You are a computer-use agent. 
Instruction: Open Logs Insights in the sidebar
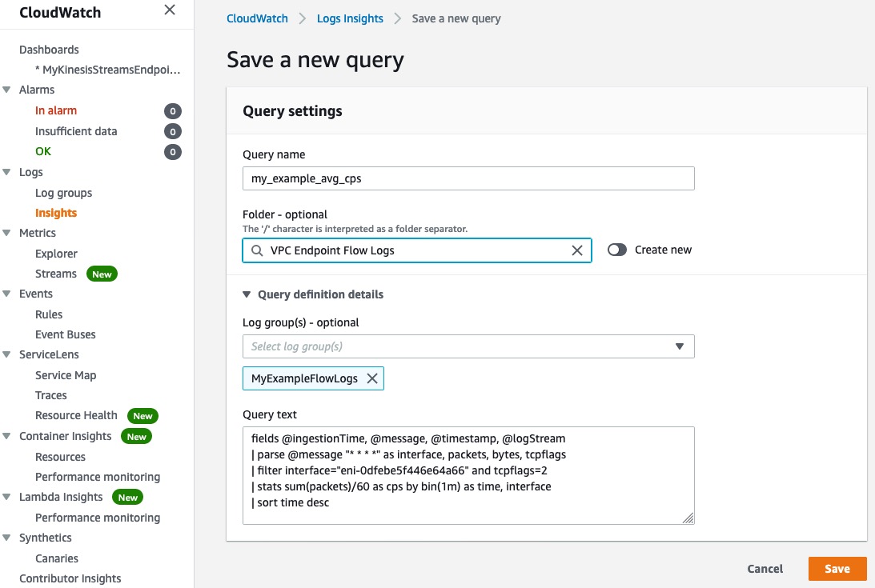click(56, 213)
